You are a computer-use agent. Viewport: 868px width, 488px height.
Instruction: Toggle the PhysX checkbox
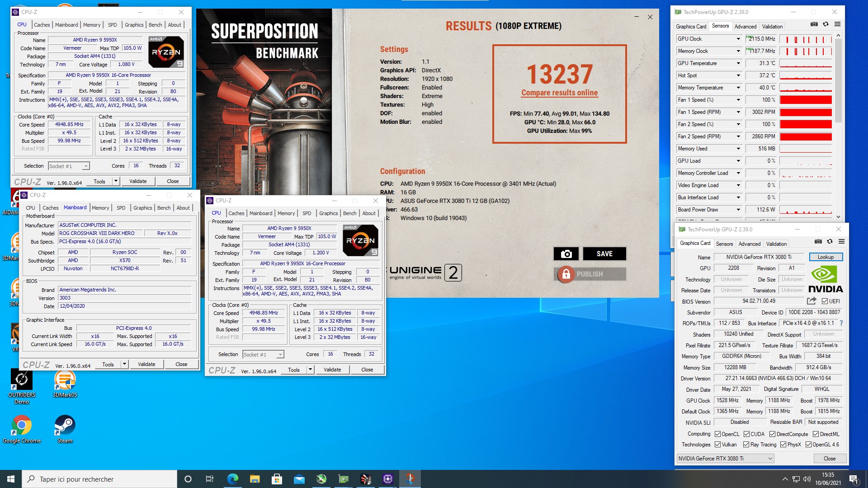pos(783,445)
